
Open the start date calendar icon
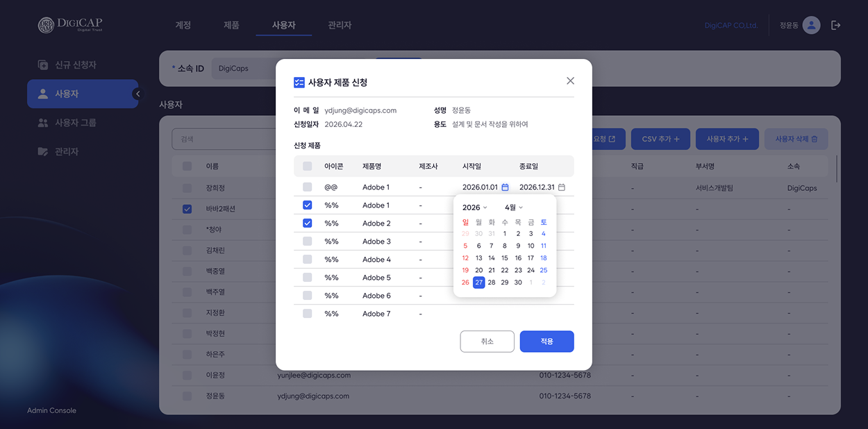(x=505, y=187)
